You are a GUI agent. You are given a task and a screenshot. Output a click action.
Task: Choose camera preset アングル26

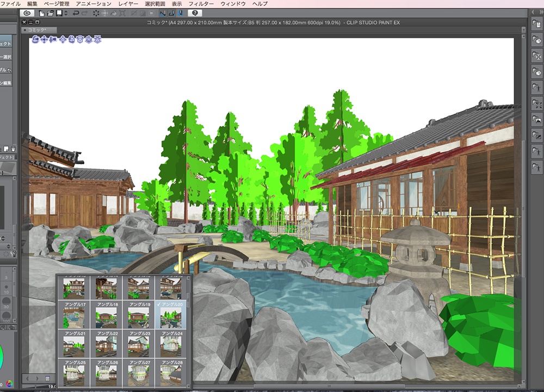click(x=106, y=373)
